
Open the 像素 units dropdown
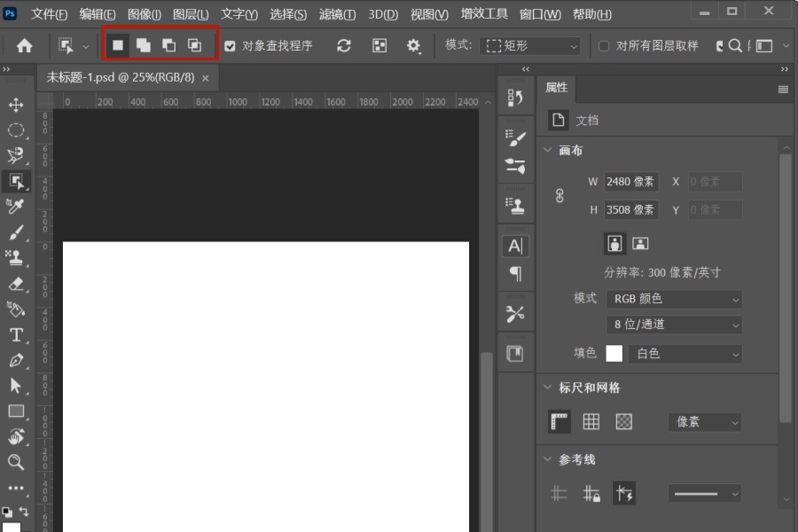[x=705, y=422]
